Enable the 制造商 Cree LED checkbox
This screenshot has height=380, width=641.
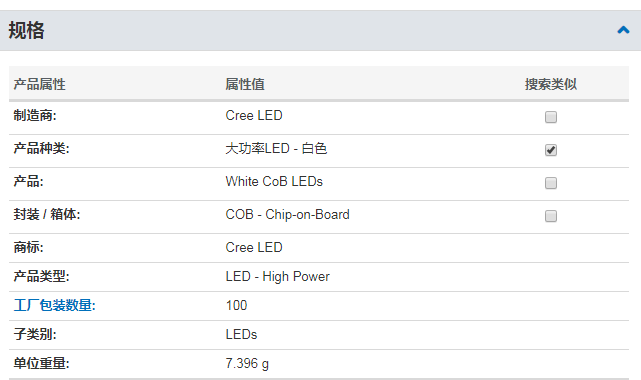[551, 117]
